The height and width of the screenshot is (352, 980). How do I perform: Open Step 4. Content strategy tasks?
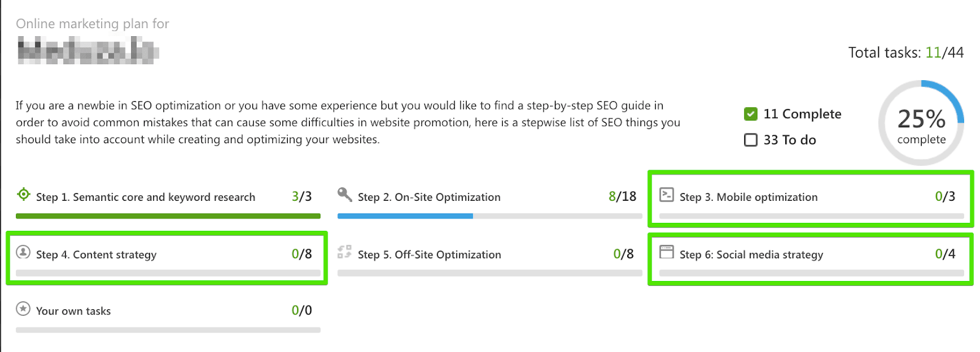point(96,255)
